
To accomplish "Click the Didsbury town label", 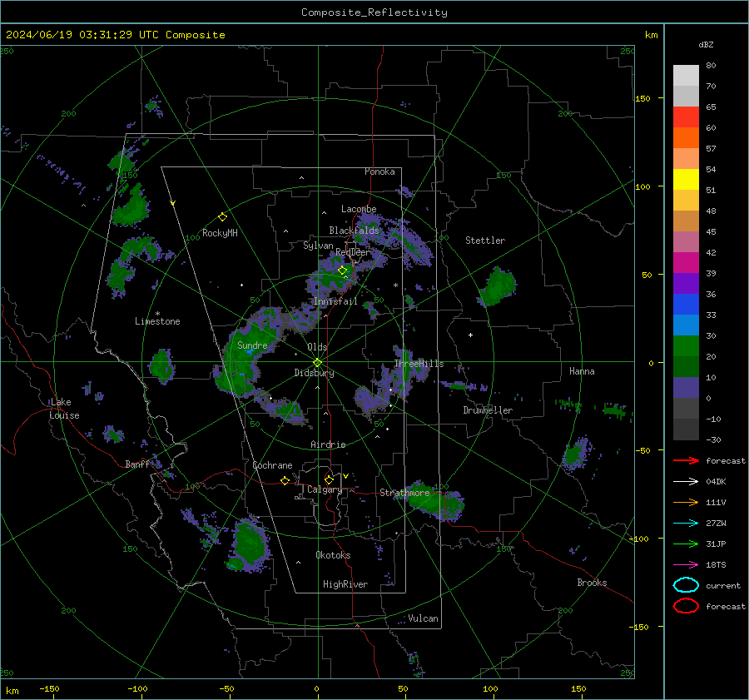I will click(314, 373).
